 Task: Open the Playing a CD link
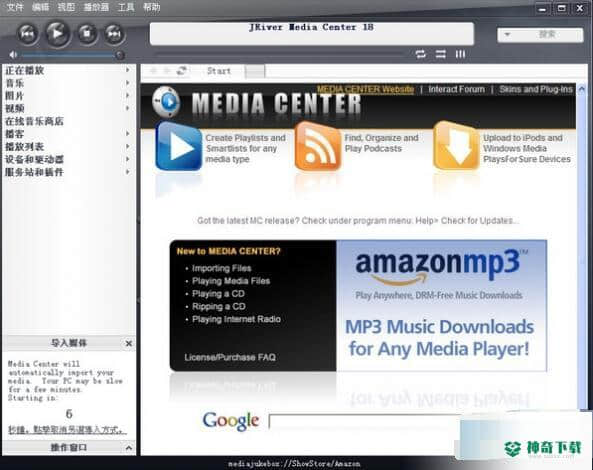[x=218, y=294]
